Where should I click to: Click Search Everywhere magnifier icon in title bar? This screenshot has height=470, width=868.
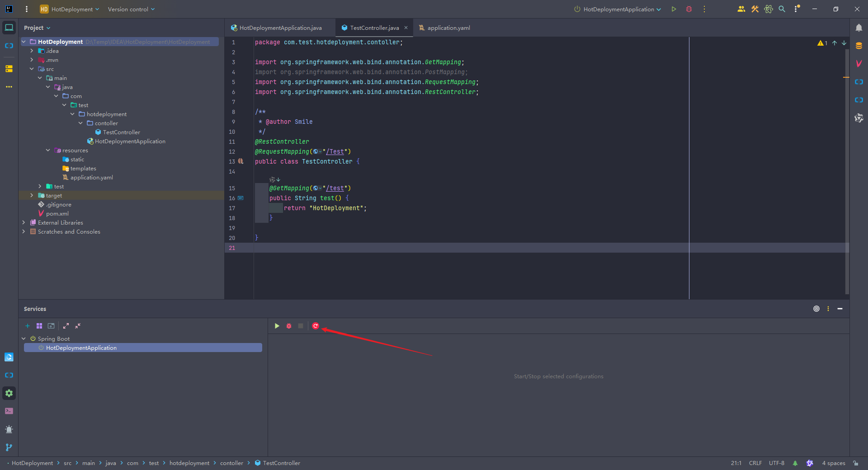782,9
